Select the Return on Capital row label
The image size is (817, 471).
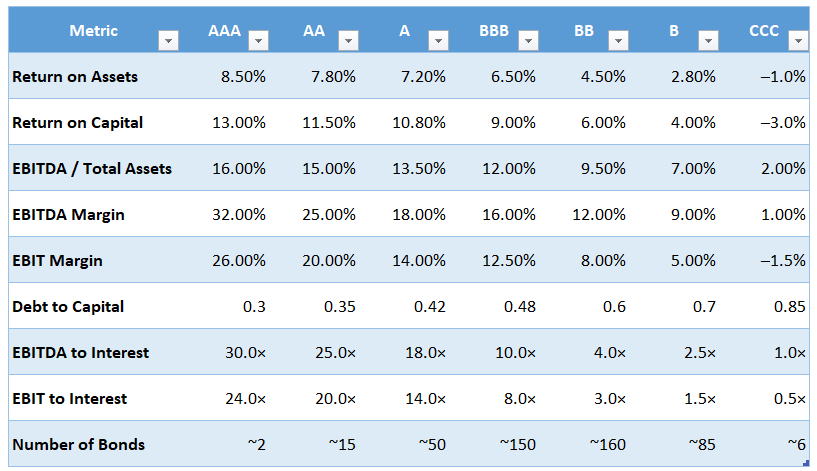(77, 122)
